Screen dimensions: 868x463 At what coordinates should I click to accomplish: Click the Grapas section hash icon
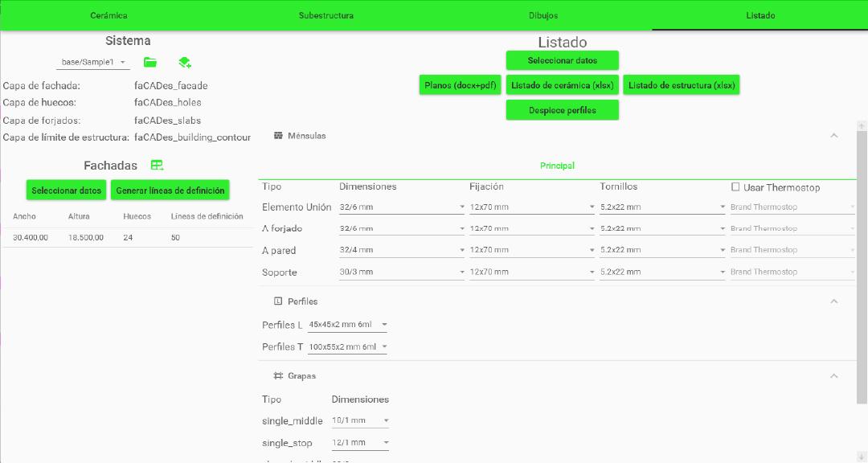[278, 375]
